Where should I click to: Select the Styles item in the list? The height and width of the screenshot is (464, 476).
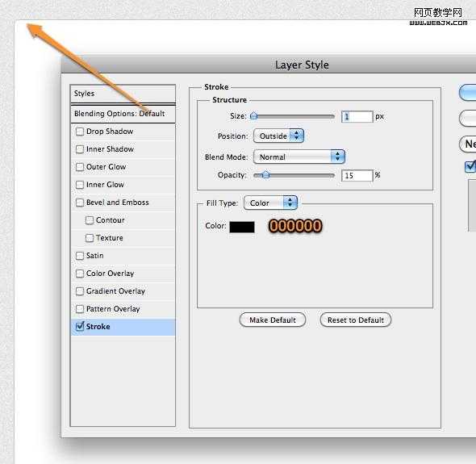(123, 94)
